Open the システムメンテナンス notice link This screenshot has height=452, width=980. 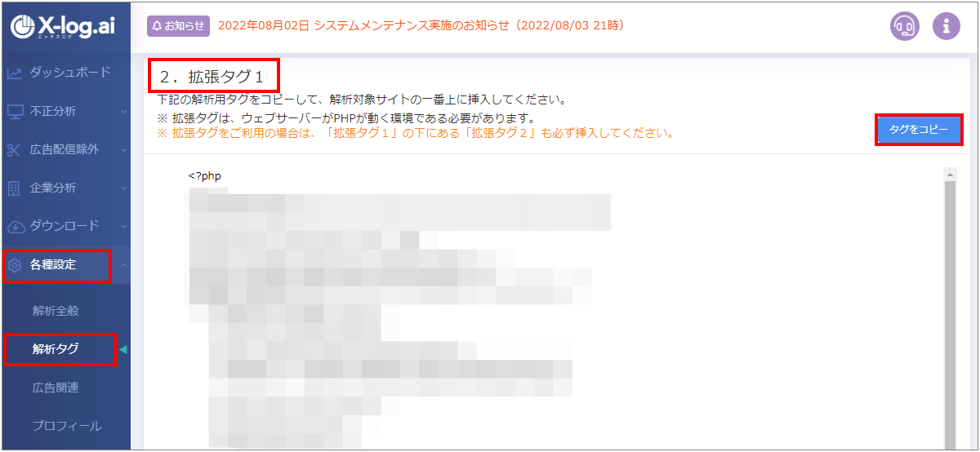tap(421, 25)
